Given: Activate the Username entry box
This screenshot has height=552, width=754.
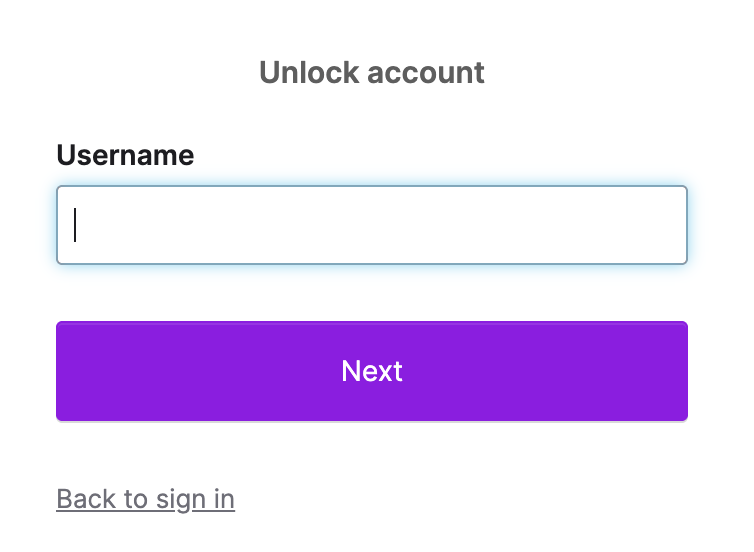Looking at the screenshot, I should click(x=371, y=225).
